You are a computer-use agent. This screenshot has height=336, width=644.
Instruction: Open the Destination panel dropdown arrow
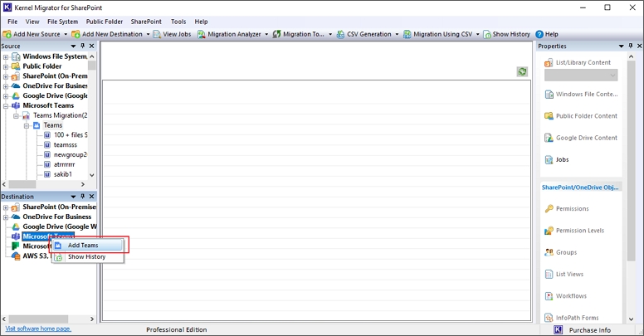[74, 197]
